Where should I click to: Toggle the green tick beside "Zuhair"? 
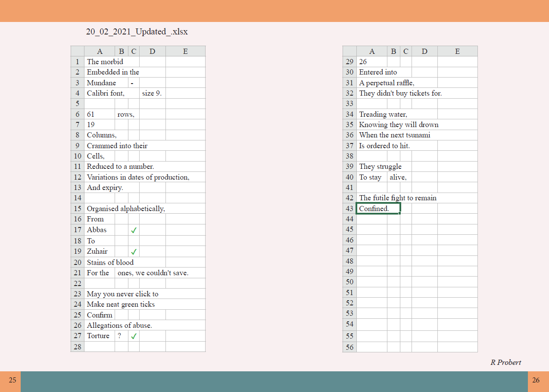(134, 251)
